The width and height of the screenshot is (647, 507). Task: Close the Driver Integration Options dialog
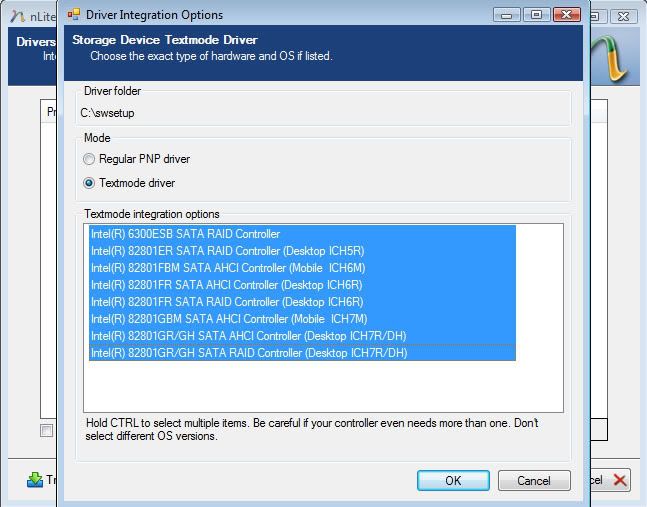click(x=567, y=15)
